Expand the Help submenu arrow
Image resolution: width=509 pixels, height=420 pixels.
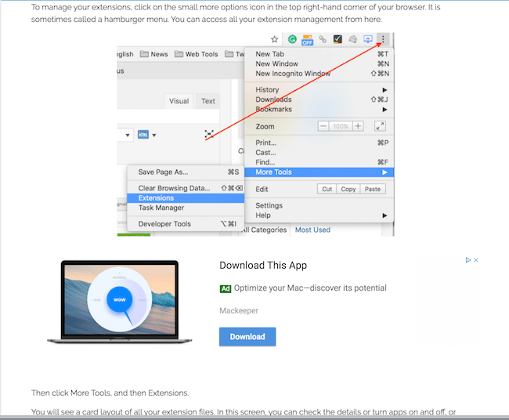(x=384, y=215)
